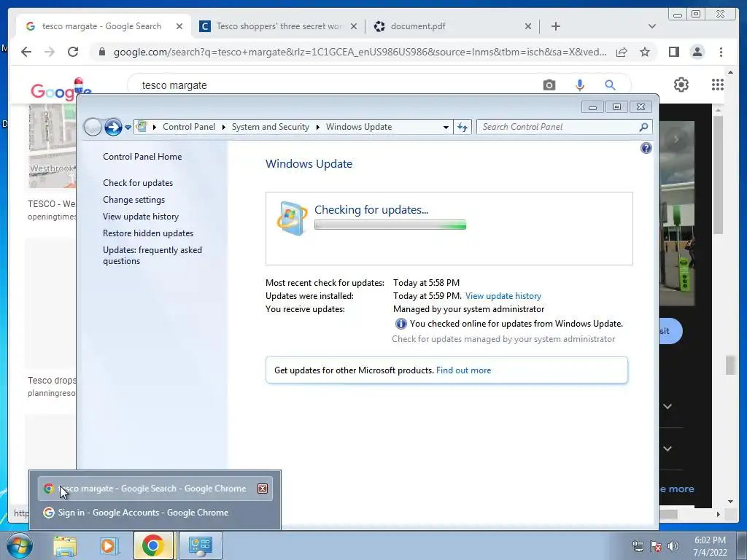Click Check for updates link
747x560 pixels.
click(x=138, y=183)
